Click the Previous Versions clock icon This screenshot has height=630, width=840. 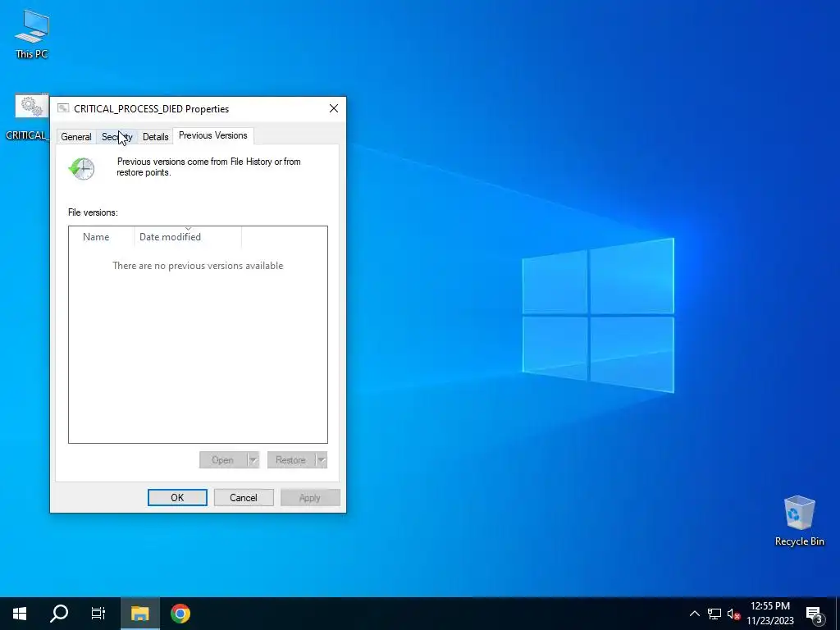pyautogui.click(x=82, y=168)
